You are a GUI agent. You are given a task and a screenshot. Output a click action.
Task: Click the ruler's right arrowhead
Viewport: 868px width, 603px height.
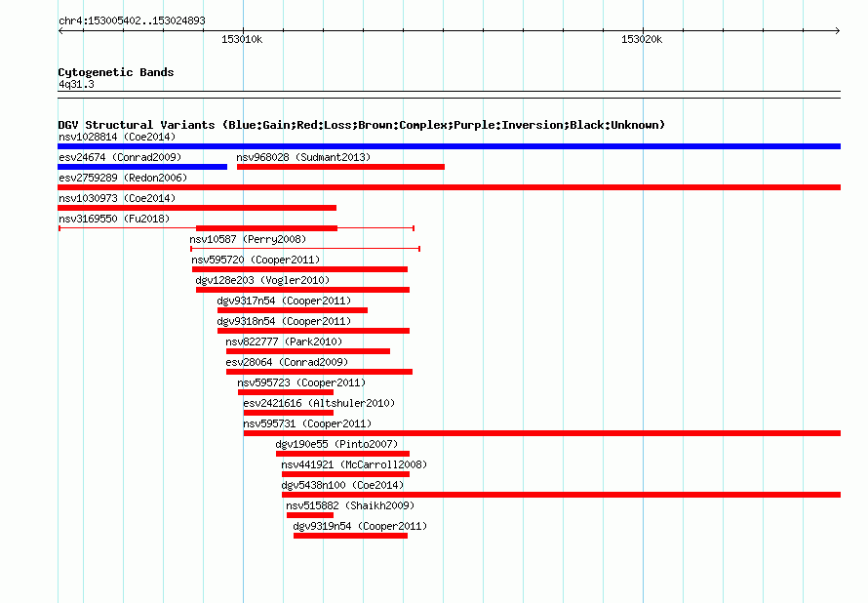[x=838, y=31]
